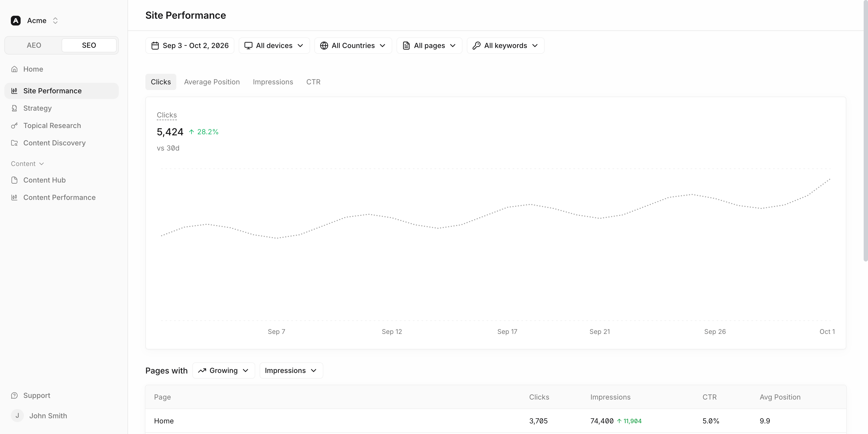Click the calendar icon in date filter
Screen dimensions: 868x434
point(155,46)
